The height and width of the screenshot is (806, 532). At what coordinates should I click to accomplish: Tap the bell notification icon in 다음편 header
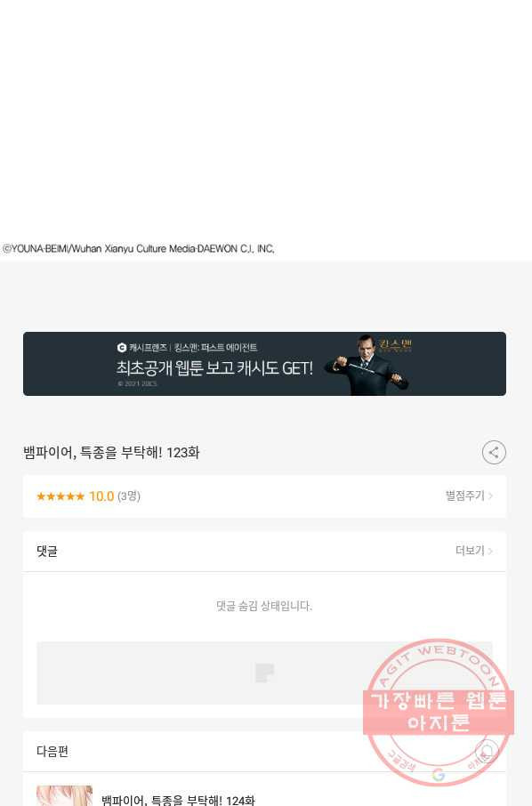tap(487, 752)
